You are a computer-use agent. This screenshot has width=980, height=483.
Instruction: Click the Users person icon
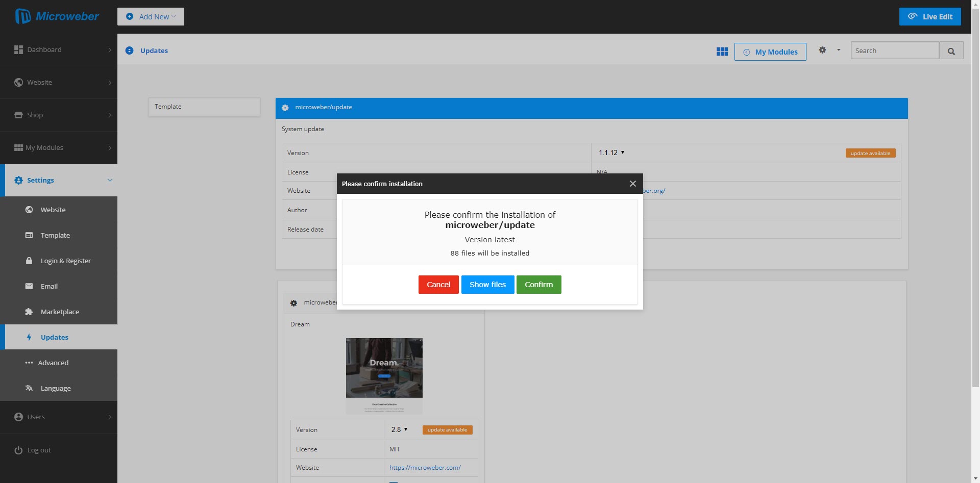[18, 417]
